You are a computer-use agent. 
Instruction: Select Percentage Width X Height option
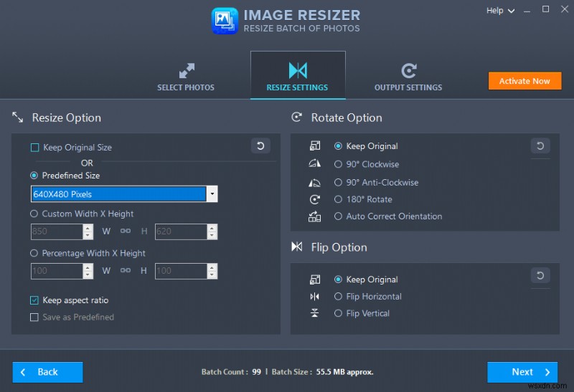point(34,253)
